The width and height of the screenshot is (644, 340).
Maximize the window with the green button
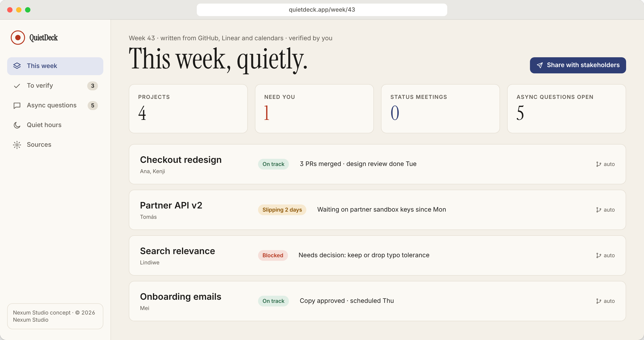28,10
